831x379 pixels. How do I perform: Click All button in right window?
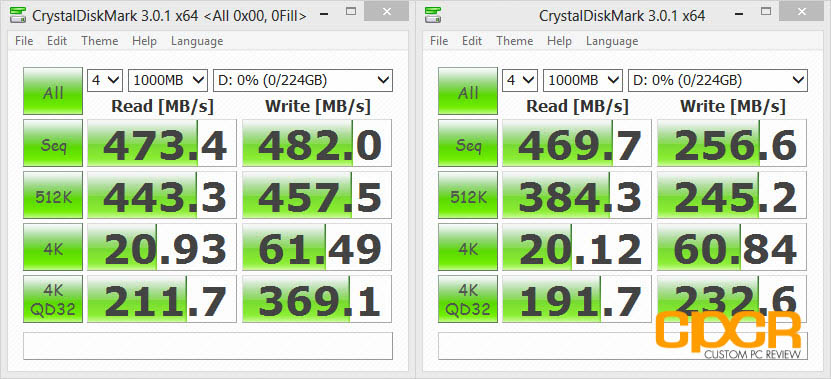coord(468,91)
